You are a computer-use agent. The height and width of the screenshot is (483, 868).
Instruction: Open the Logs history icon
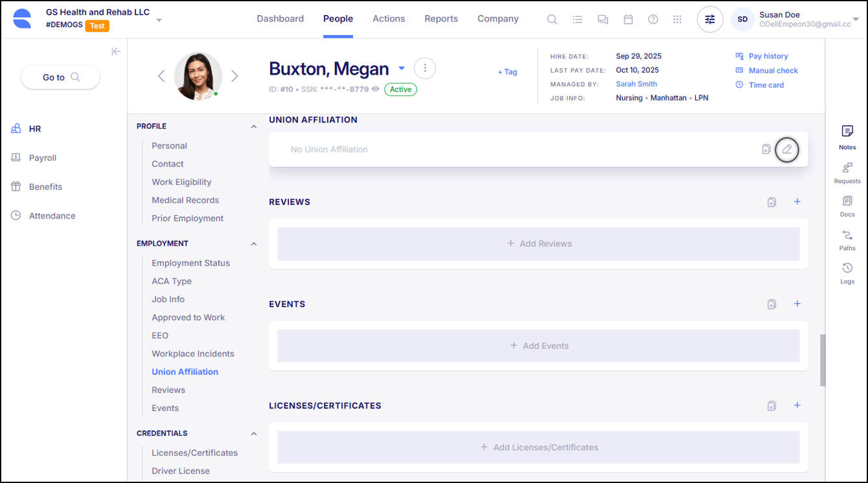(x=847, y=268)
